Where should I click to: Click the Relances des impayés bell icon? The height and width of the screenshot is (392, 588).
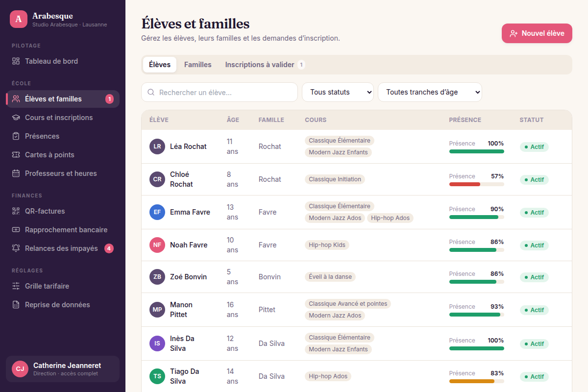16,248
